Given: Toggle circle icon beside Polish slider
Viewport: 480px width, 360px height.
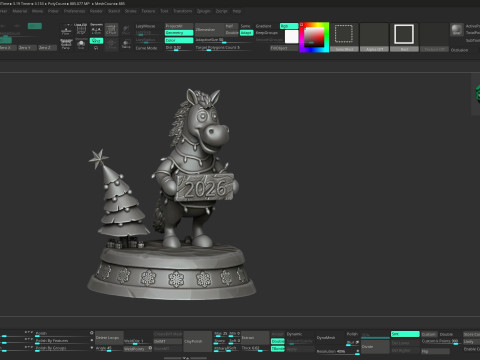Looking at the screenshot, I should [x=92, y=333].
